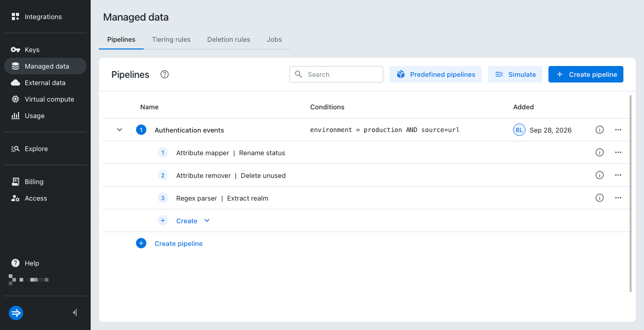The width and height of the screenshot is (644, 330).
Task: Click the step 2 number badge
Action: [163, 175]
